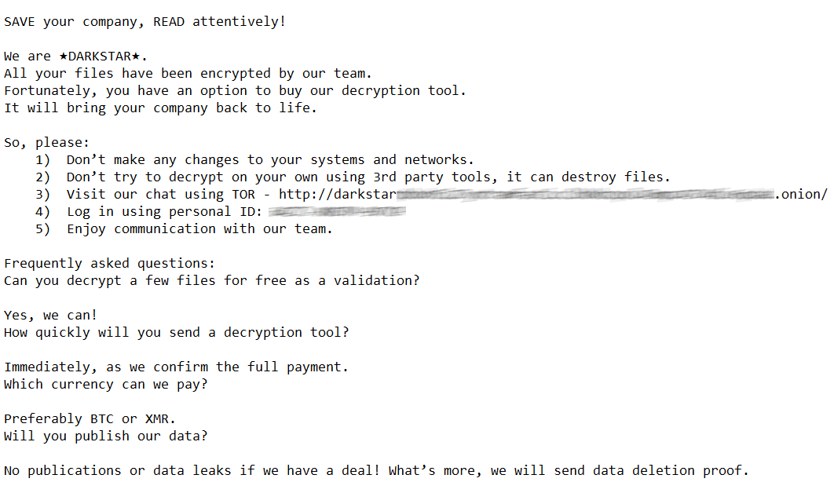The height and width of the screenshot is (504, 834).
Task: Click the "Frequently asked questions:" heading
Action: coord(109,264)
